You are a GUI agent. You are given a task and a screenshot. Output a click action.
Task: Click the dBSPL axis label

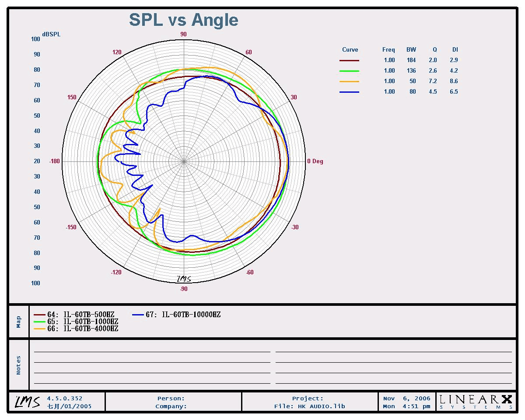[51, 35]
